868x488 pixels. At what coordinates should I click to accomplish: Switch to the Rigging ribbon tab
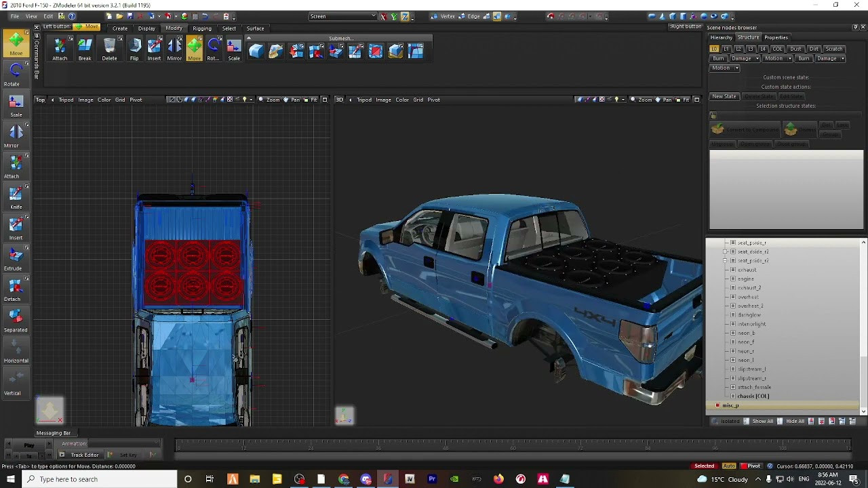(x=201, y=28)
